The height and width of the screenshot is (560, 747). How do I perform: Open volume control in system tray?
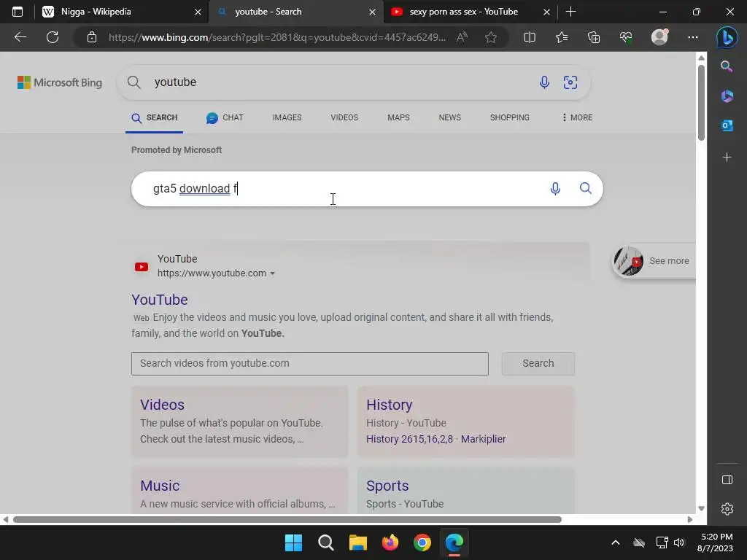tap(679, 542)
